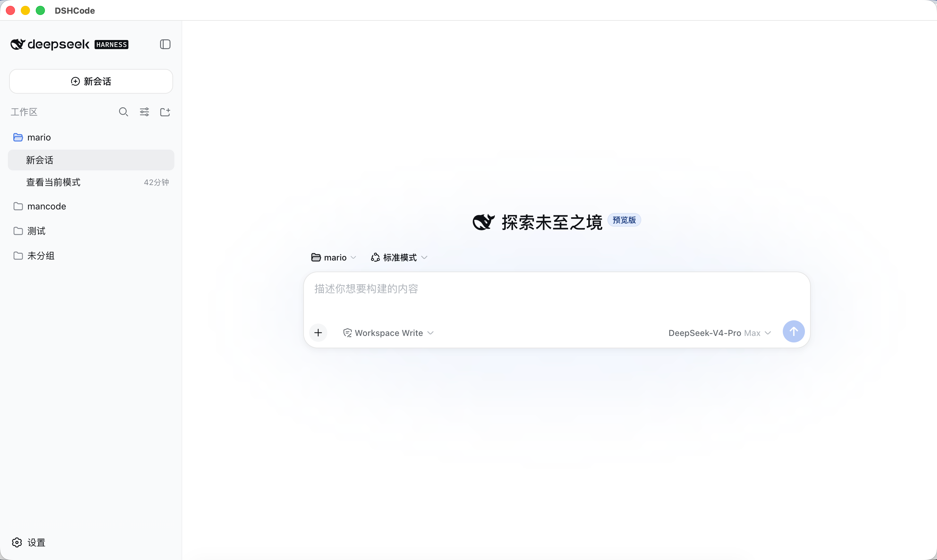The height and width of the screenshot is (560, 937).
Task: Expand the 测试 workspace folder
Action: click(x=91, y=231)
